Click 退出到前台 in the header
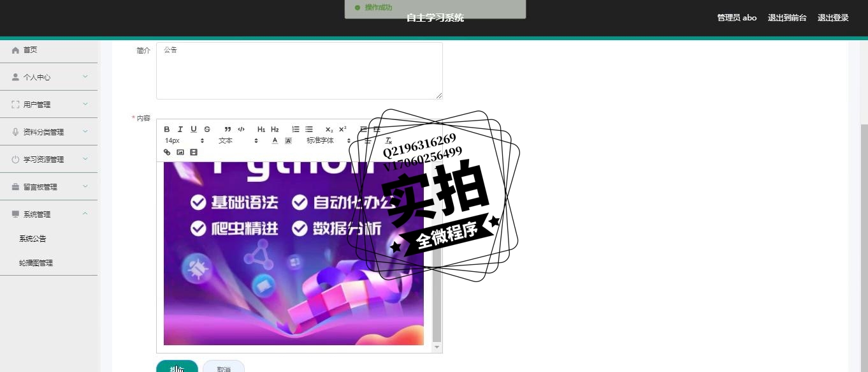This screenshot has height=372, width=868. tap(787, 18)
